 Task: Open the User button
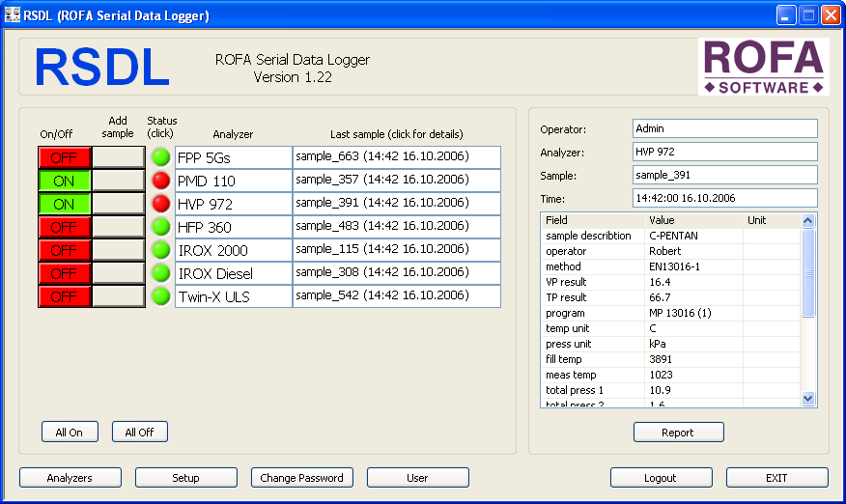click(x=417, y=478)
